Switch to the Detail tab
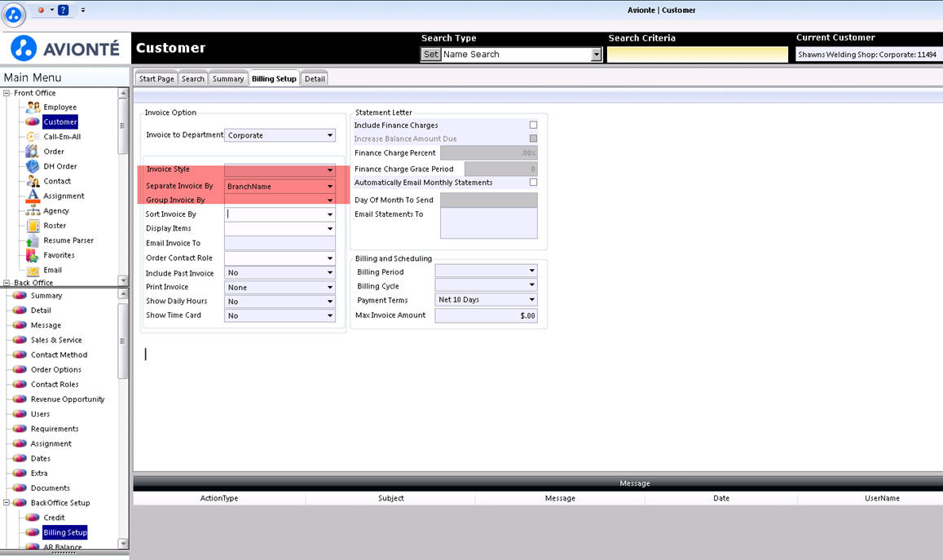The height and width of the screenshot is (560, 943). [x=315, y=79]
